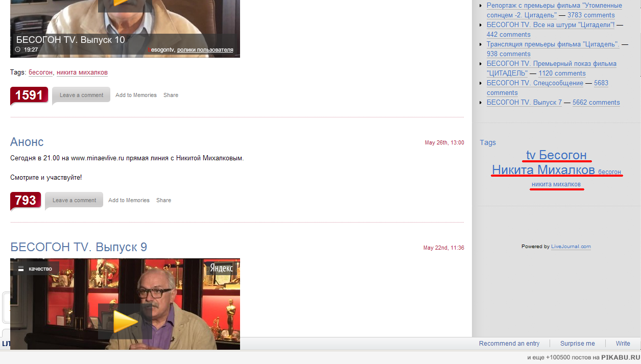Select the large tv Бесогон tag in the tag cloud
The width and height of the screenshot is (641, 364).
pyautogui.click(x=556, y=155)
